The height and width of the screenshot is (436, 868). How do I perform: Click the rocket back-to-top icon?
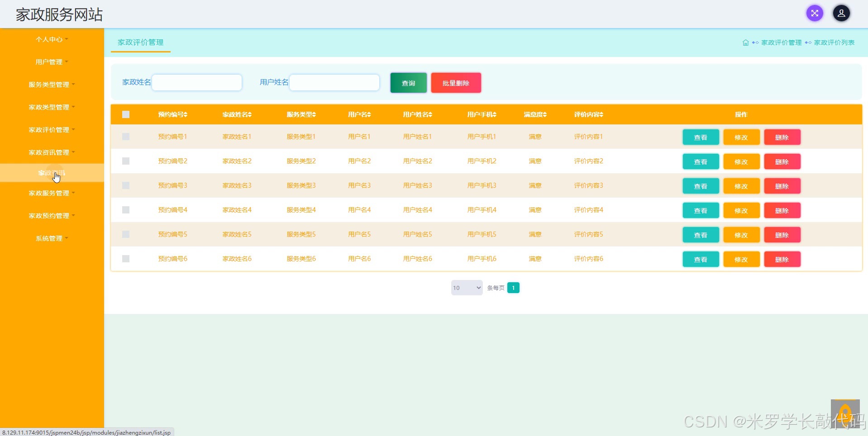[845, 413]
